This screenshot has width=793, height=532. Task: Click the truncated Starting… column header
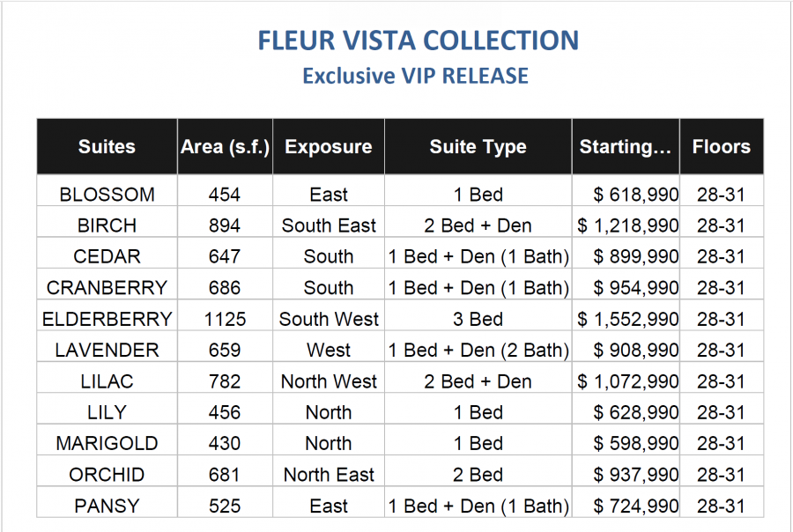(x=626, y=147)
